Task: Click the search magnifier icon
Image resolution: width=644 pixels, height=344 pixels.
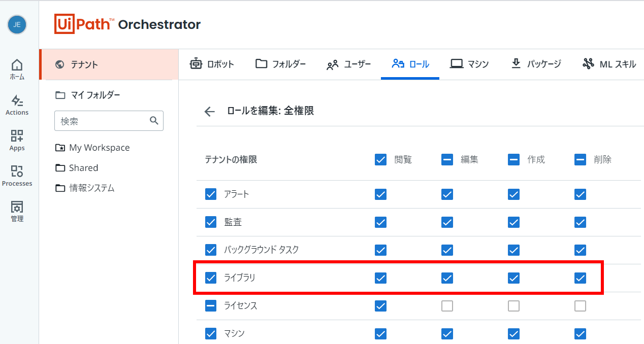Action: (x=154, y=121)
